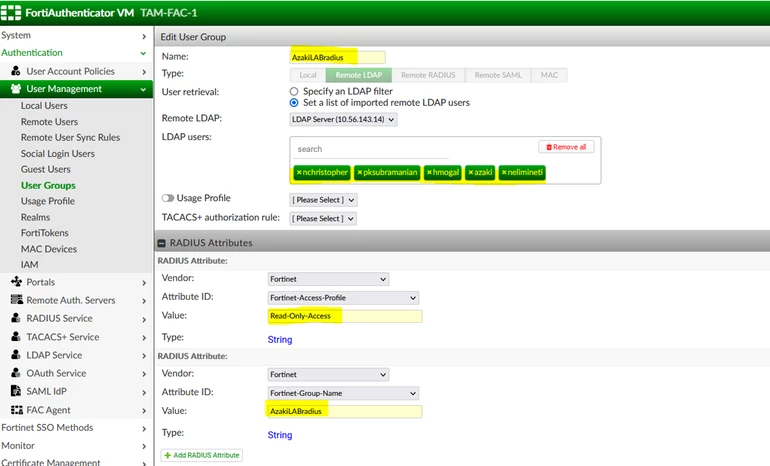Open Vendor dropdown for second RADIUS attribute
The image size is (770, 466).
[x=329, y=374]
